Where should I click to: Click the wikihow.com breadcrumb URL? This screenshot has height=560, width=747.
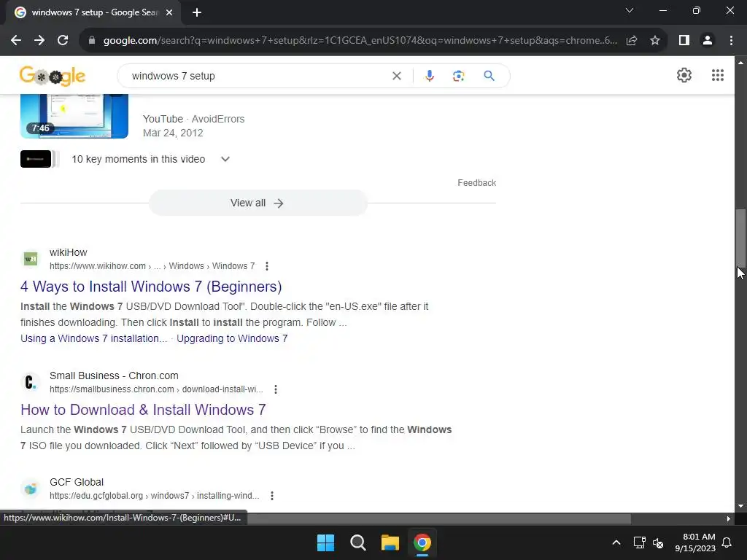[x=152, y=266]
